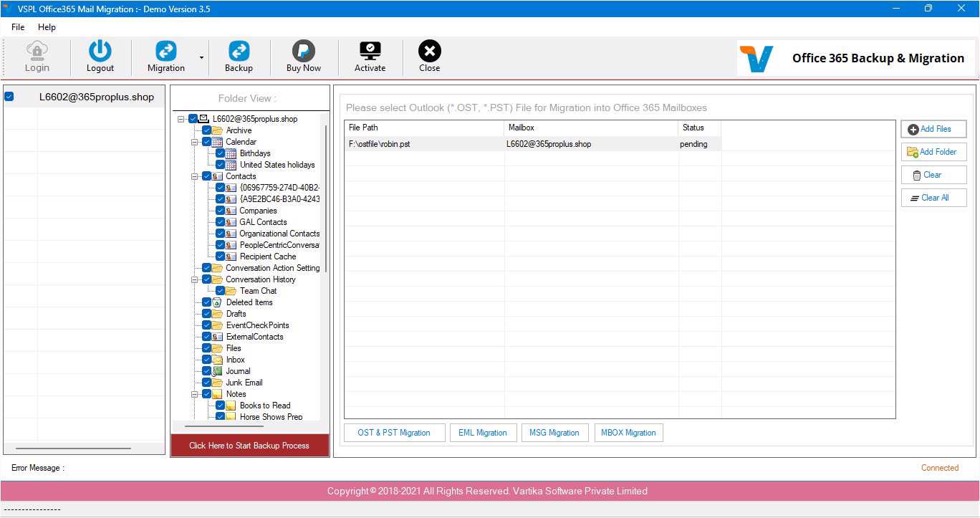
Task: Click the Close X toolbar icon
Action: point(430,50)
